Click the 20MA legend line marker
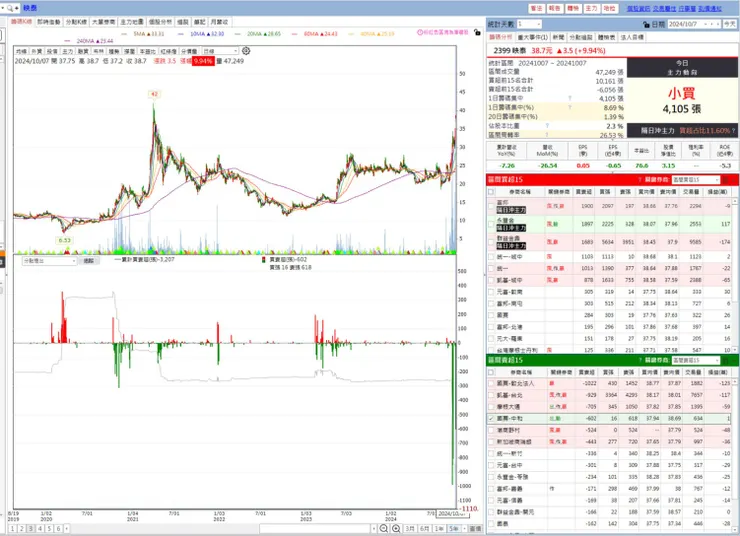 (x=237, y=34)
